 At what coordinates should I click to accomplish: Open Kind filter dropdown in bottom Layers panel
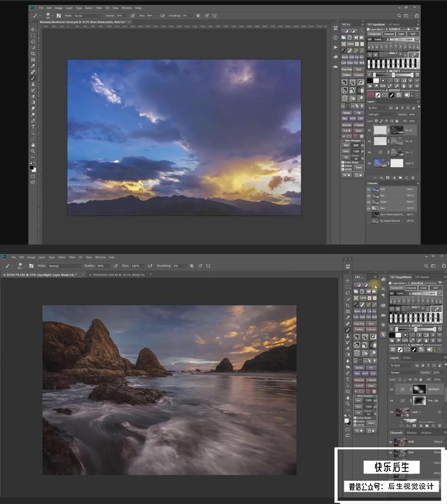[x=401, y=366]
